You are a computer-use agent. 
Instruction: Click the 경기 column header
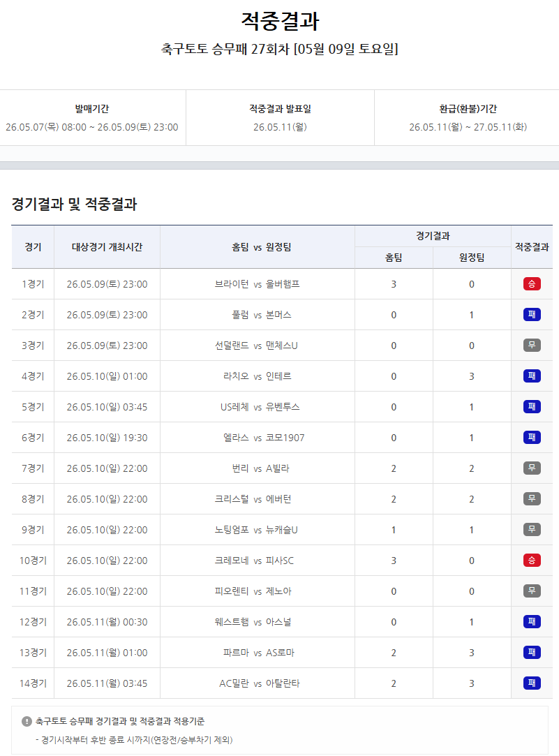(33, 247)
